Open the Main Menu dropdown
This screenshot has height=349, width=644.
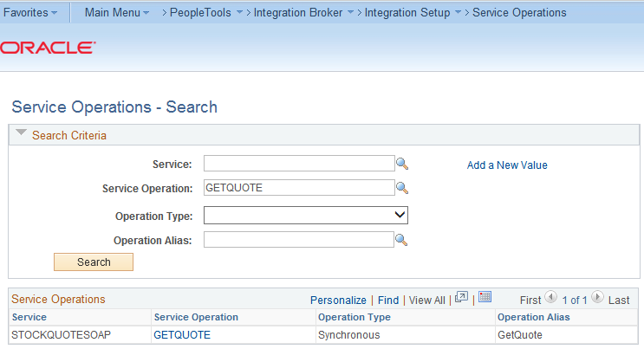coord(116,13)
